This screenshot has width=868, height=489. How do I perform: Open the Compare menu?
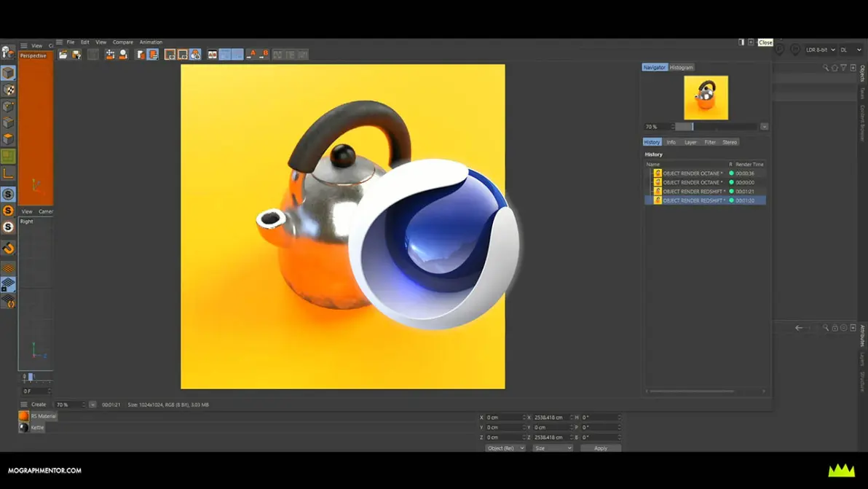click(123, 42)
